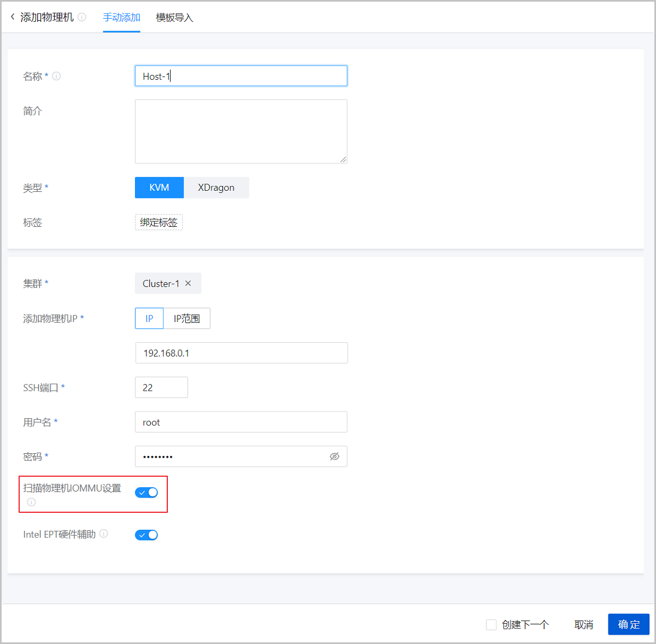Click 绑定标签 to bind a tag
Viewport: 656px width, 644px height.
click(159, 222)
